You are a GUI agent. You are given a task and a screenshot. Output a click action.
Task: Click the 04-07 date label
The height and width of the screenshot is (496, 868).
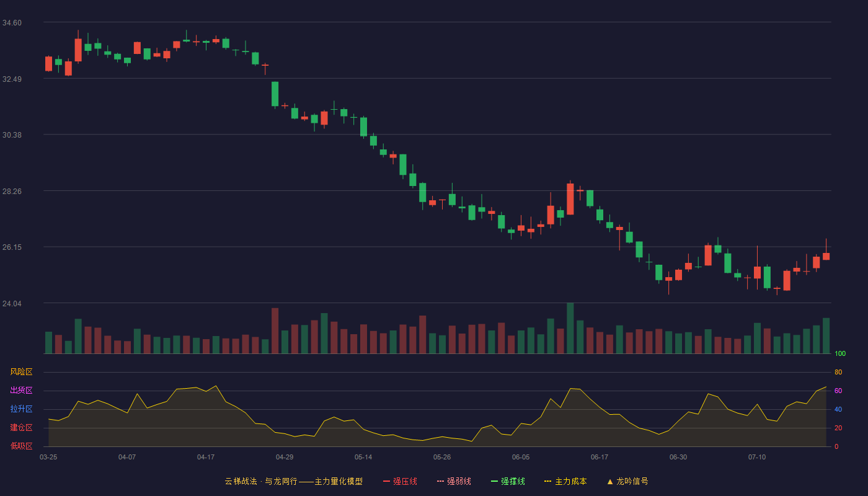pyautogui.click(x=127, y=457)
